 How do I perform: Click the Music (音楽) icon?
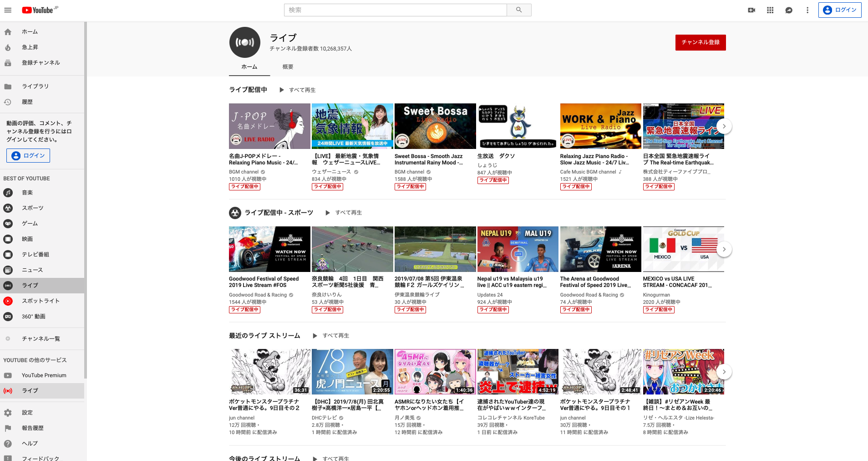pos(8,193)
